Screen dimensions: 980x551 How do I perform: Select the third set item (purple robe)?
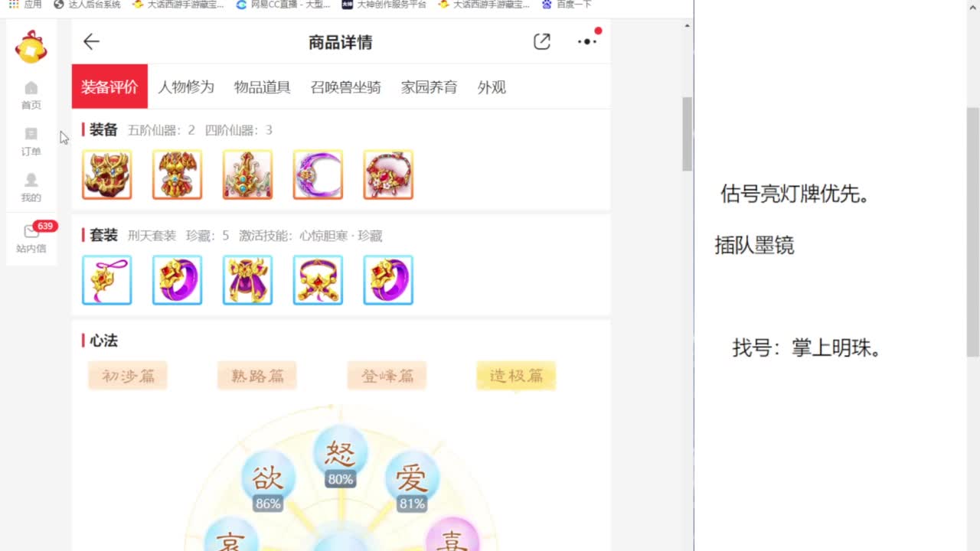coord(248,280)
